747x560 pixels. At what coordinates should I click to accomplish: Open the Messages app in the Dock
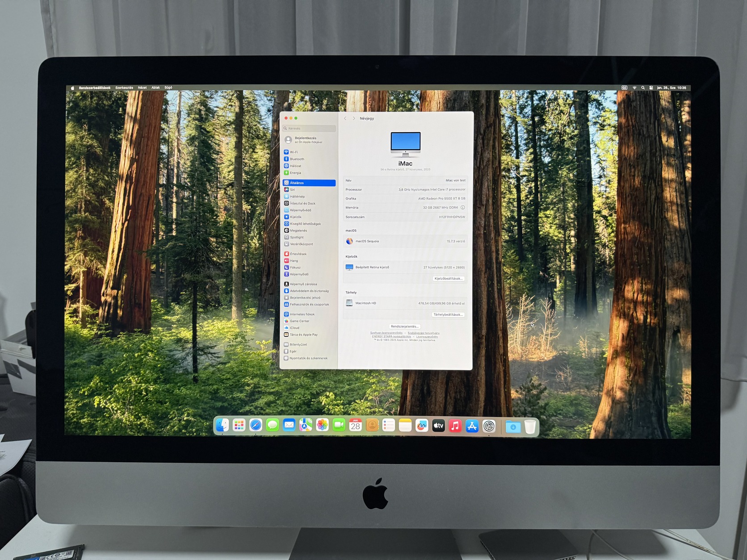(273, 425)
